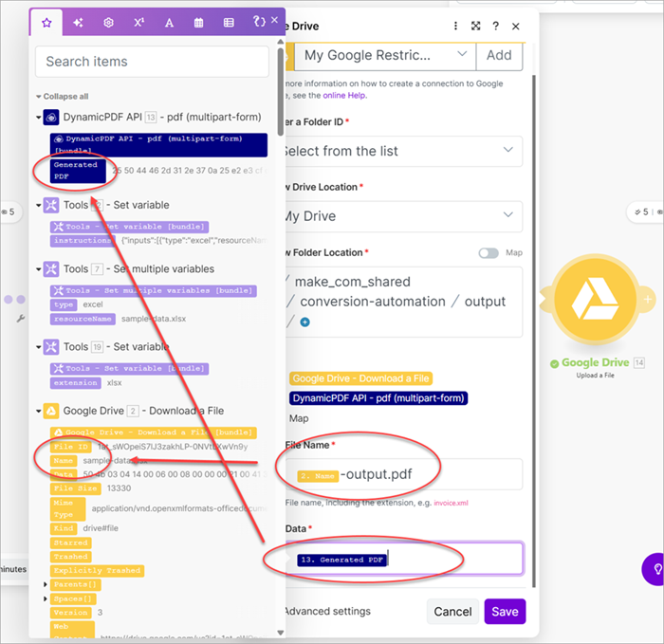
Task: Open the 'My Google Restric...' connection dropdown
Action: [x=388, y=55]
